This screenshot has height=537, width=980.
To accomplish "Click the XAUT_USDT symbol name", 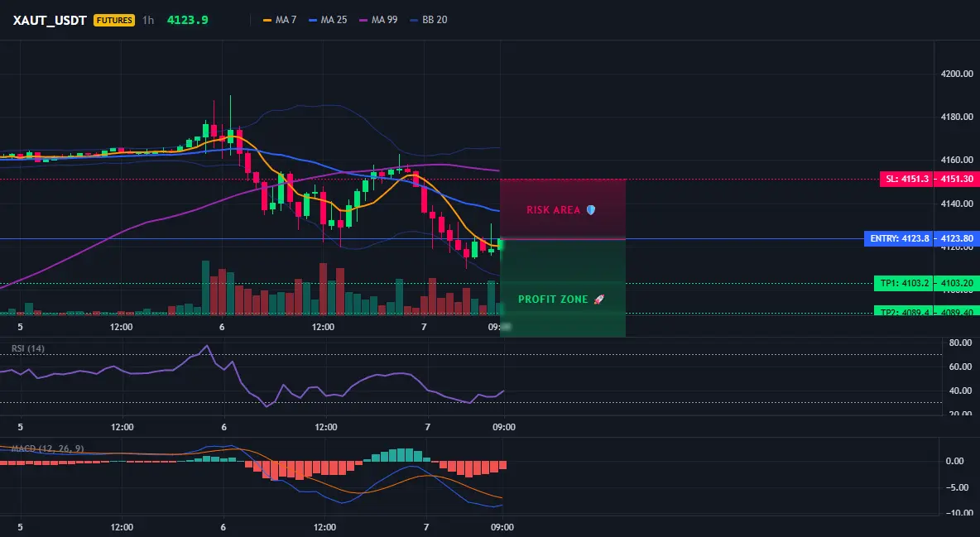I will pos(50,20).
